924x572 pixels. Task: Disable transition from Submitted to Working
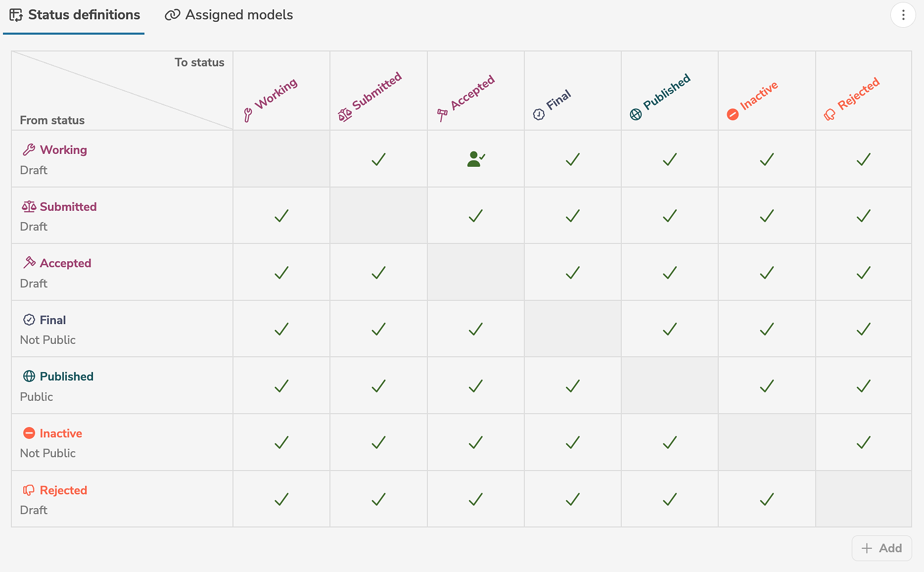(281, 215)
